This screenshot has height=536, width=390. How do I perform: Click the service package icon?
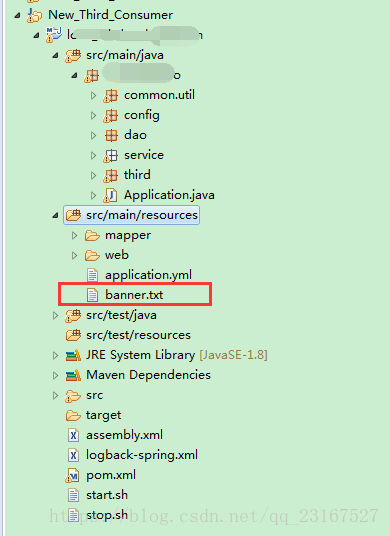pyautogui.click(x=110, y=156)
